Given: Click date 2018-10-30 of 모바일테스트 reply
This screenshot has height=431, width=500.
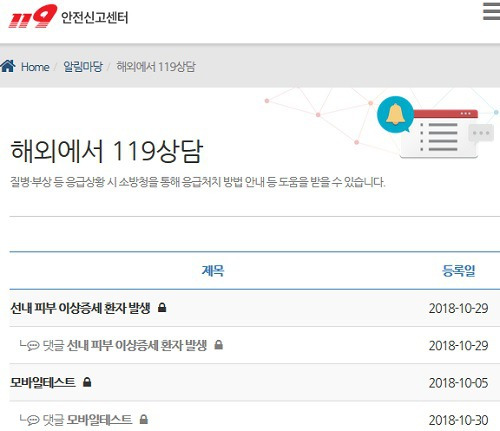Looking at the screenshot, I should coord(459,420).
